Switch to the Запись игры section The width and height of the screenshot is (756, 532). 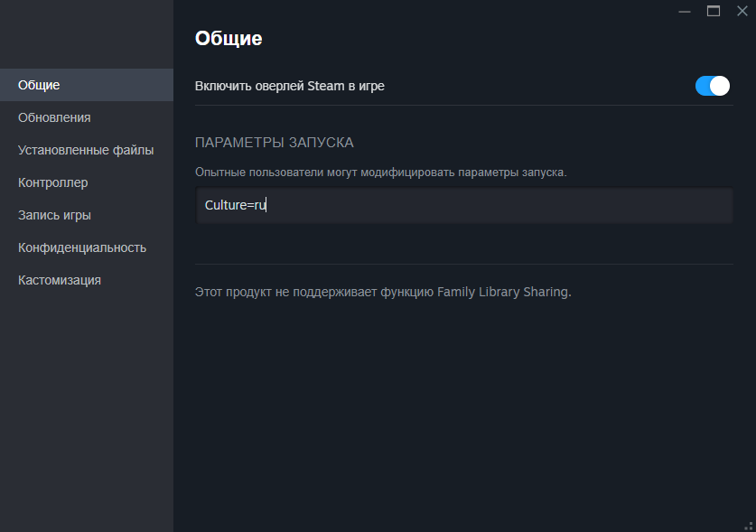click(x=53, y=214)
